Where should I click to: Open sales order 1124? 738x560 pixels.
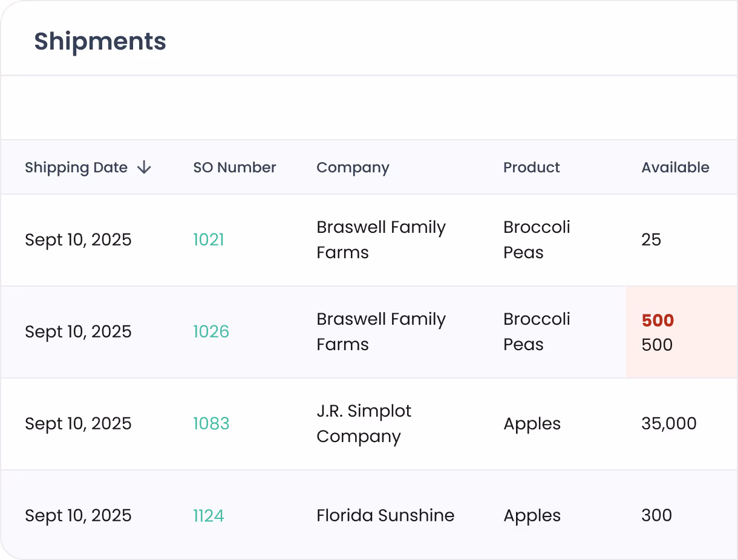point(209,515)
